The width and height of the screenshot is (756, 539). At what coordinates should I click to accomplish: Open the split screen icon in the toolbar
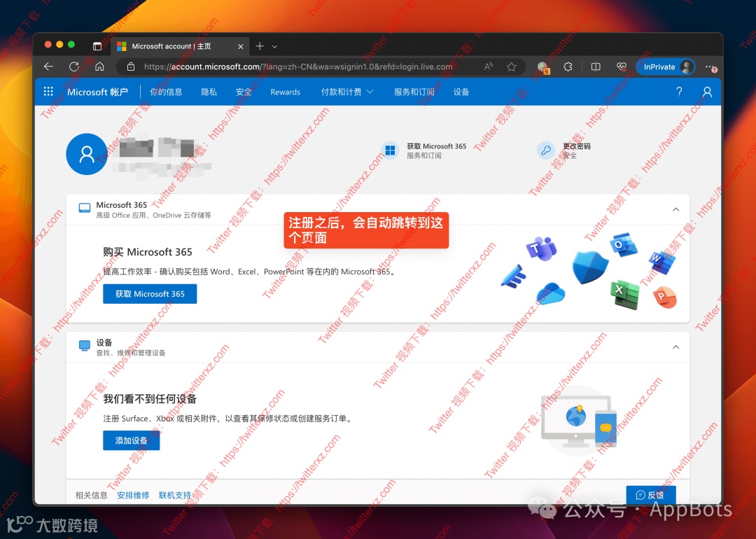coord(596,66)
